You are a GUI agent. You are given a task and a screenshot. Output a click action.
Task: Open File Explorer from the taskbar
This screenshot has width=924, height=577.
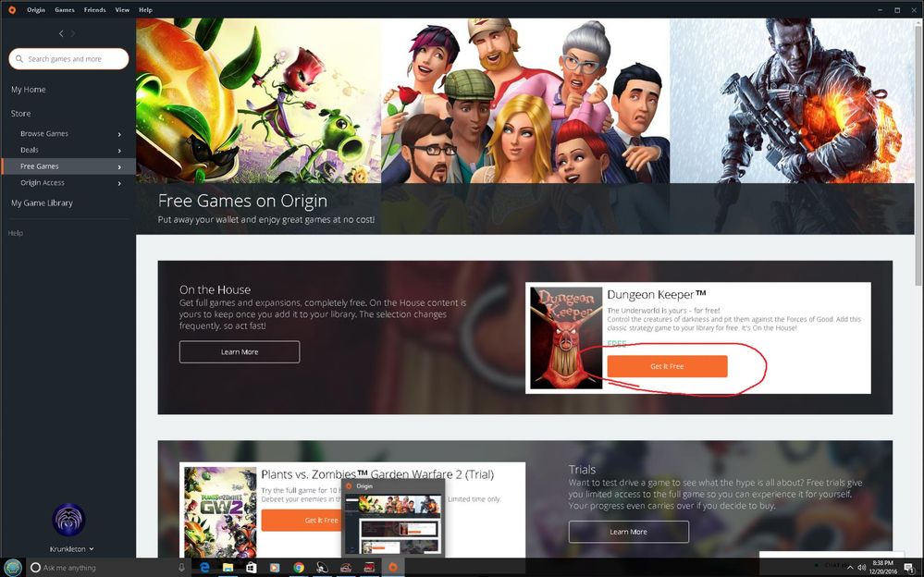coord(228,568)
